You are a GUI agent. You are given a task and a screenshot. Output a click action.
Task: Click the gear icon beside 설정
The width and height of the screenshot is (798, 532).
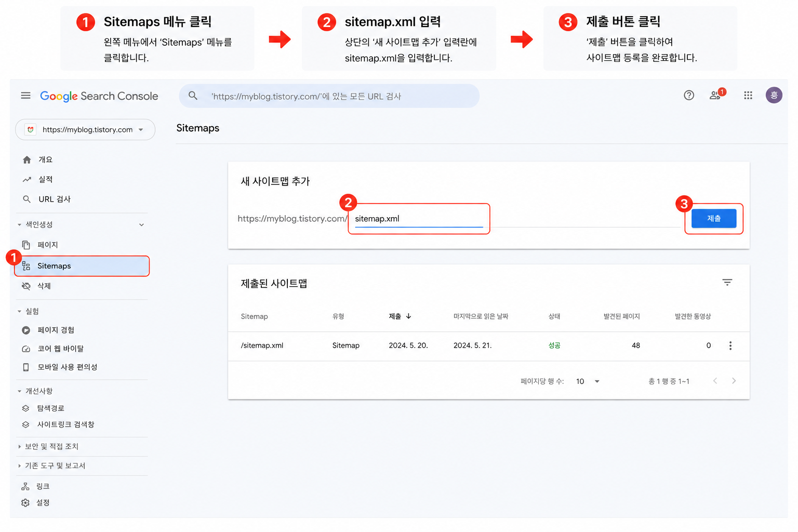tap(25, 503)
